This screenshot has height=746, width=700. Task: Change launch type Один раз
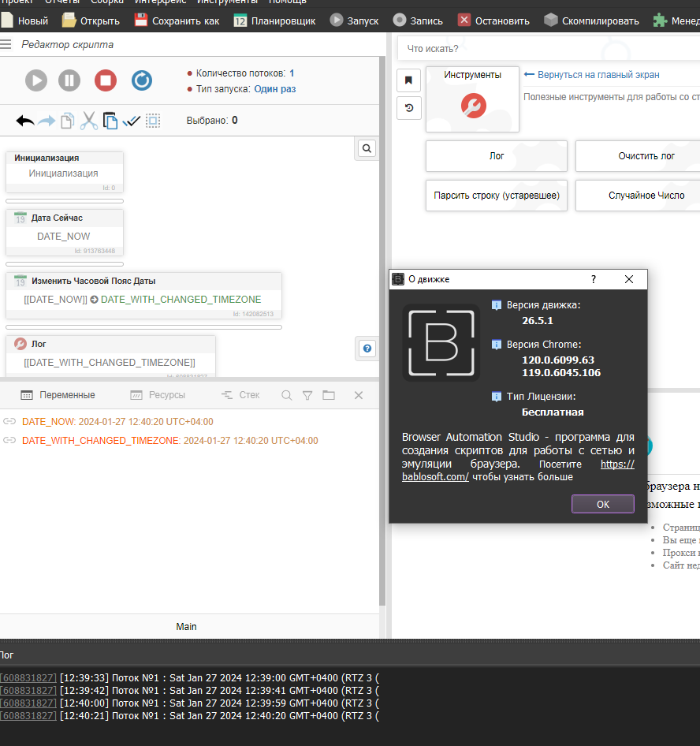pyautogui.click(x=274, y=89)
